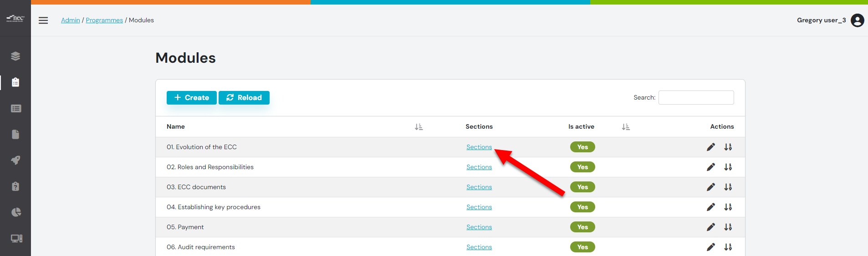Edit module 04. Establishing key procedures
Image resolution: width=868 pixels, height=256 pixels.
point(711,207)
